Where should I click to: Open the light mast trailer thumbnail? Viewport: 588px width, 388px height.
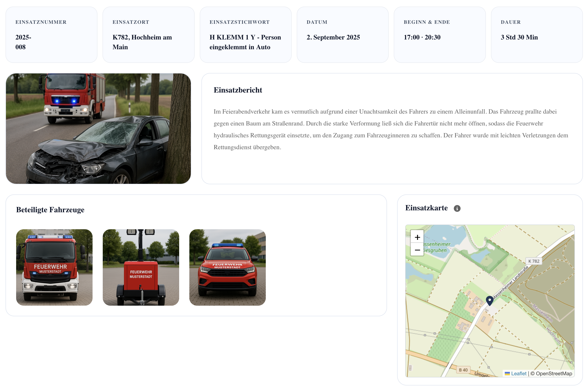pos(141,267)
